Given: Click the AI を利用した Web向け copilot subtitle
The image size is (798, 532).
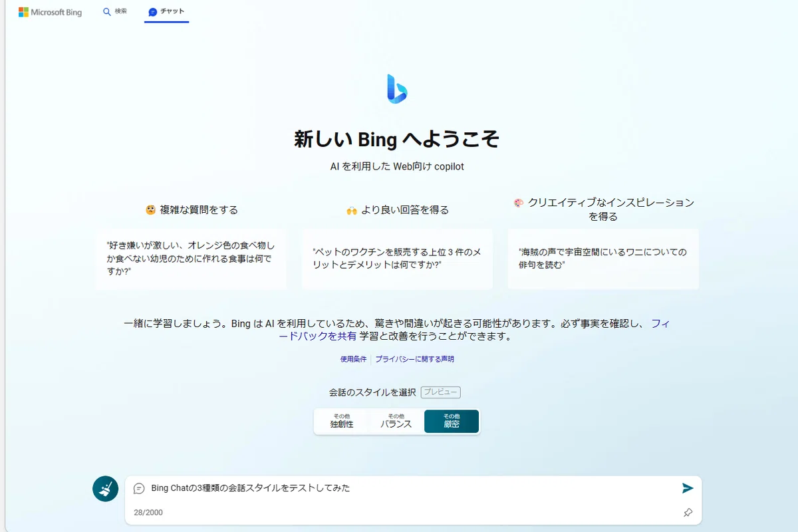Looking at the screenshot, I should coord(397,167).
